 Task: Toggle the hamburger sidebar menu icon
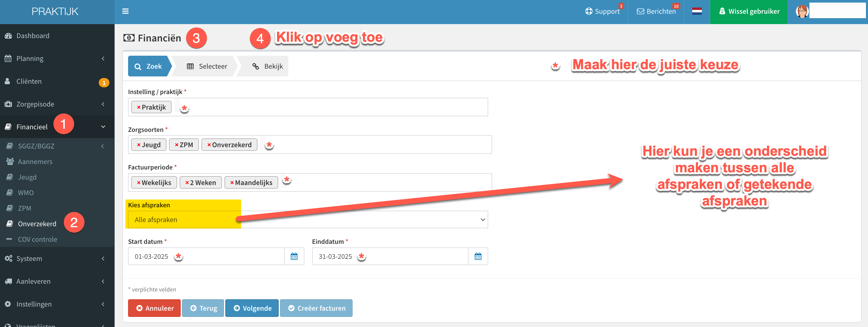tap(125, 11)
